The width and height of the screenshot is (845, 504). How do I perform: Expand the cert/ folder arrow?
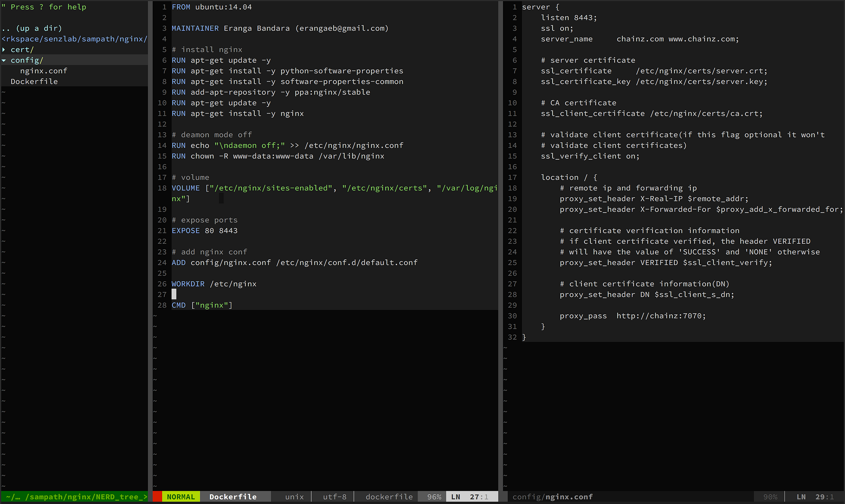(x=4, y=49)
